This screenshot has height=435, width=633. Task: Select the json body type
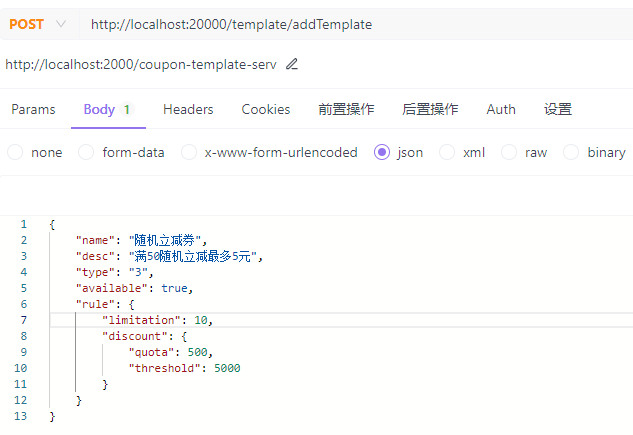[x=398, y=153]
